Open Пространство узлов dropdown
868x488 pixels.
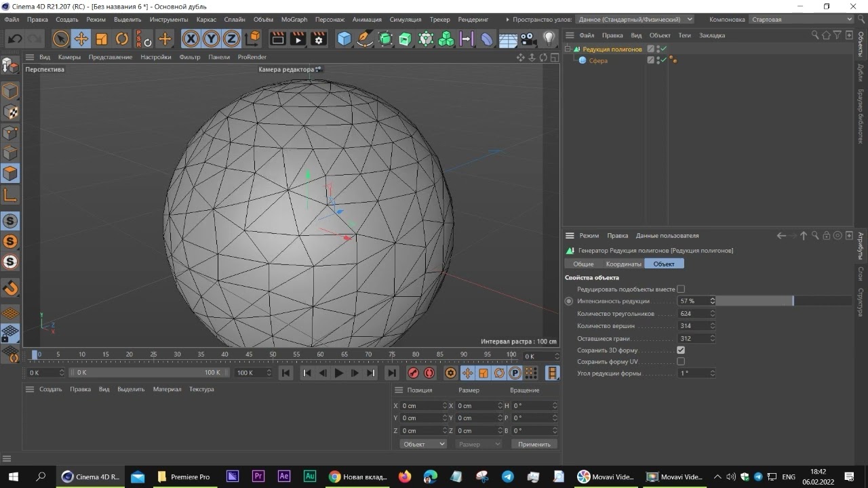click(x=636, y=20)
